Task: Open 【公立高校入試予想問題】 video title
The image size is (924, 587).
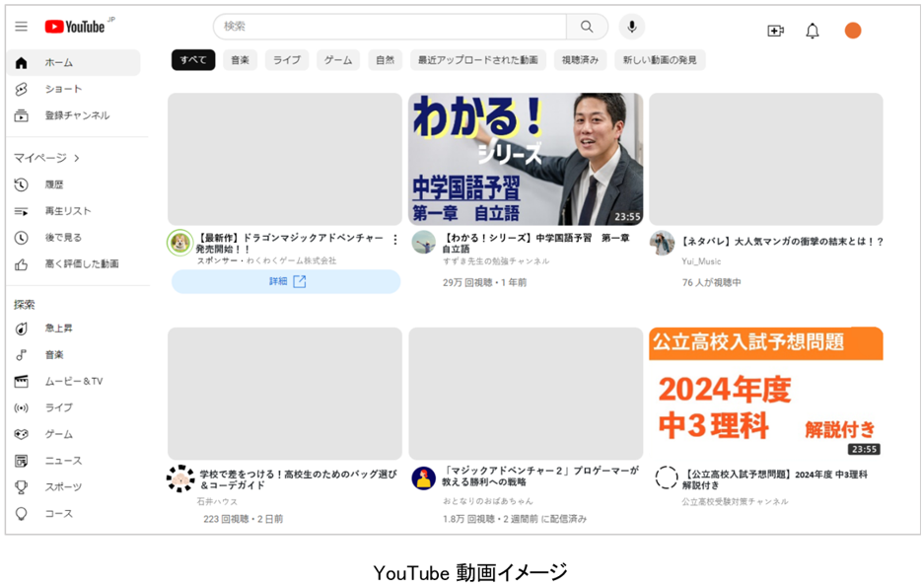Action: [774, 479]
